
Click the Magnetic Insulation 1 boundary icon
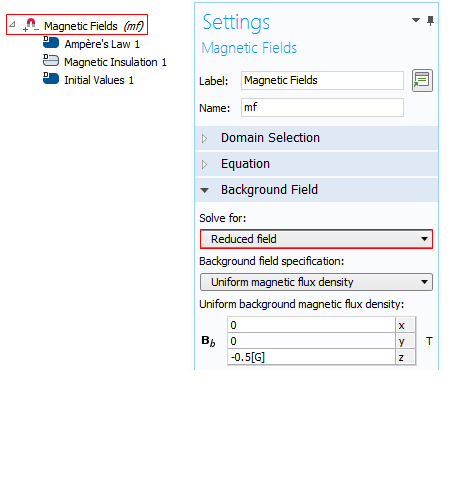click(51, 60)
